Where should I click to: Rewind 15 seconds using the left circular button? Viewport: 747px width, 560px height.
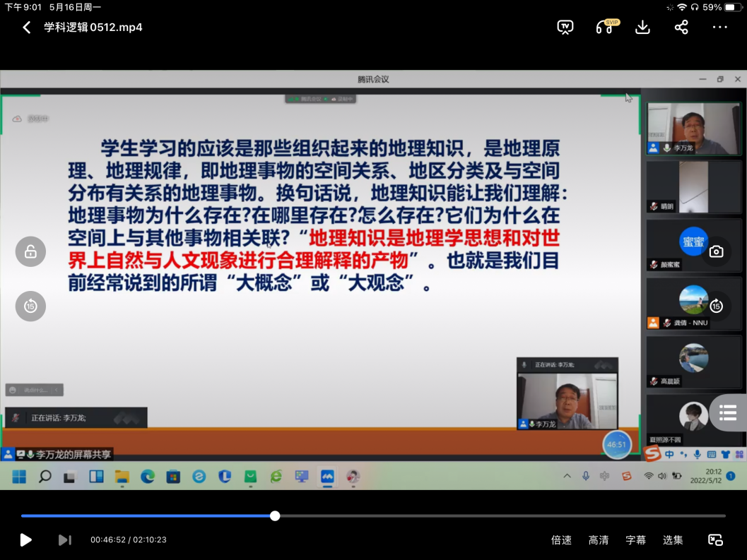pos(30,306)
